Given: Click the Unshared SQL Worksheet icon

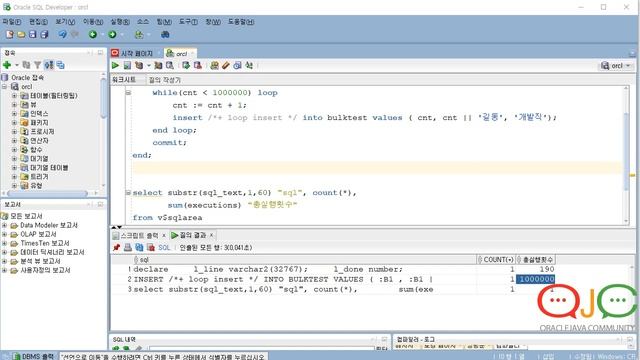Looking at the screenshot, I should pyautogui.click(x=214, y=65).
